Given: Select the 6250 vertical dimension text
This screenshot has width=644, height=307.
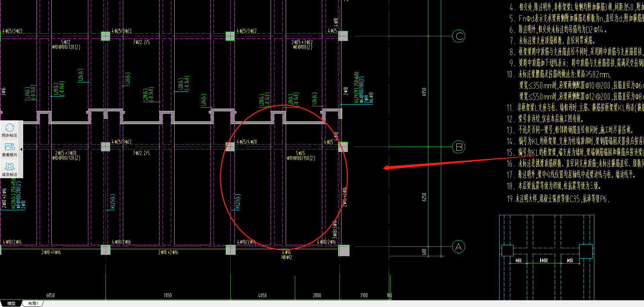Looking at the screenshot, I should (424, 197).
